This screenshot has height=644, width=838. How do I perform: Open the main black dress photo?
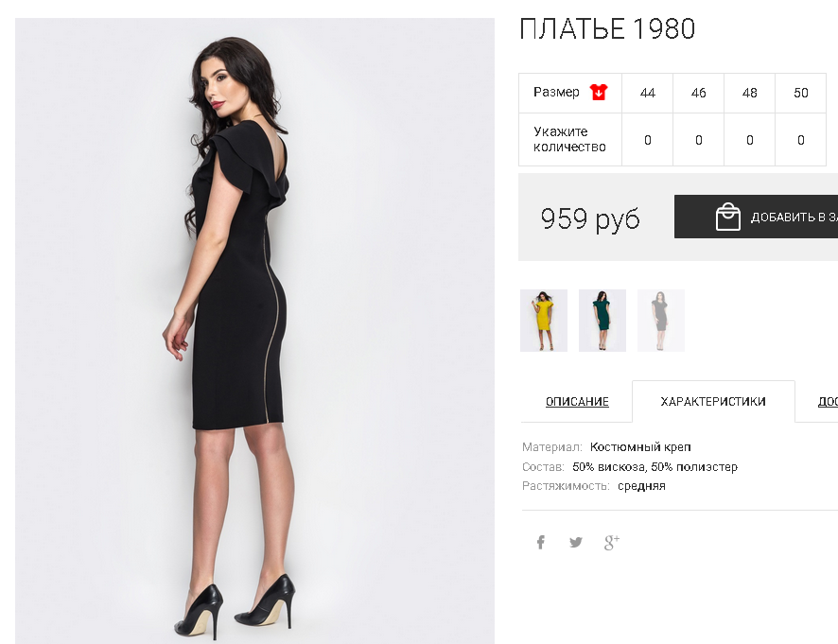click(254, 330)
